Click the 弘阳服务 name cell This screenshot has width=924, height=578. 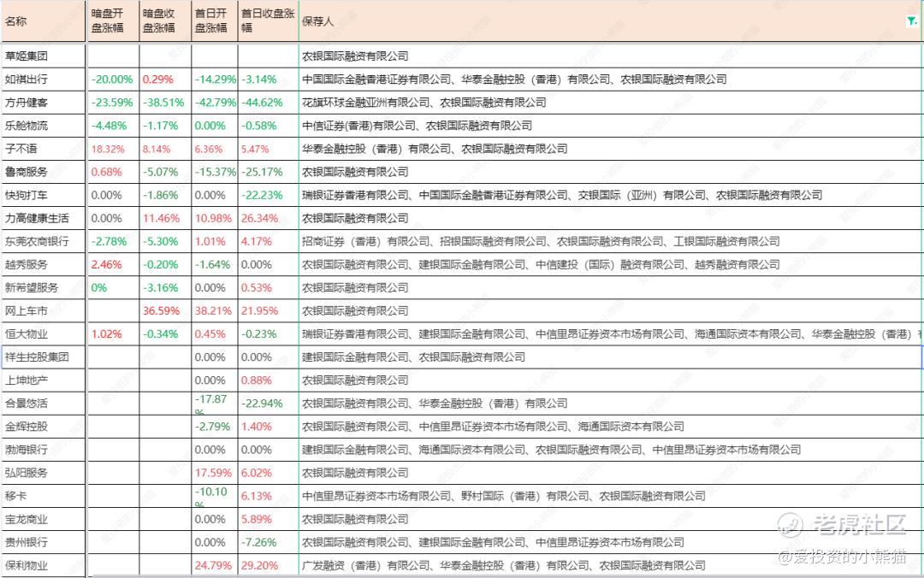point(44,473)
